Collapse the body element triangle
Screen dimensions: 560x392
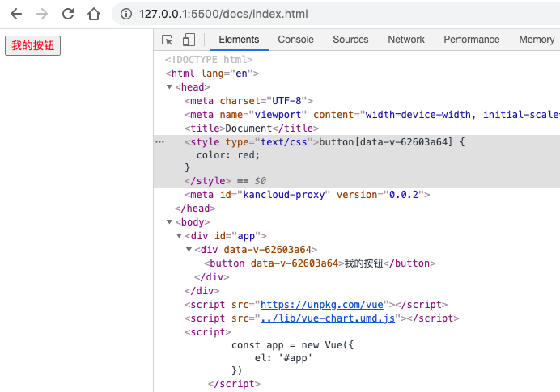pos(170,221)
